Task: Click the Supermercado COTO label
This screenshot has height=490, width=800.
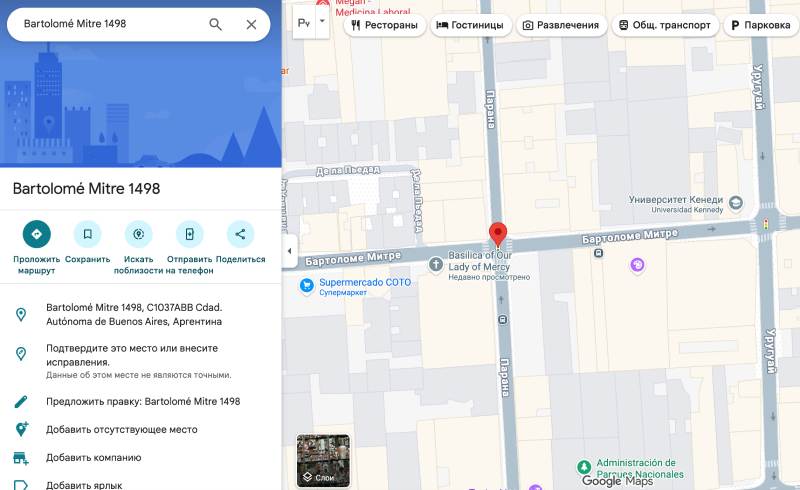Action: click(x=365, y=282)
